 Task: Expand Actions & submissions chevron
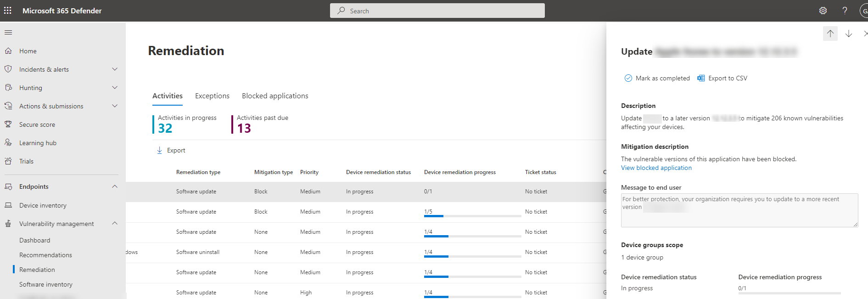[x=115, y=106]
